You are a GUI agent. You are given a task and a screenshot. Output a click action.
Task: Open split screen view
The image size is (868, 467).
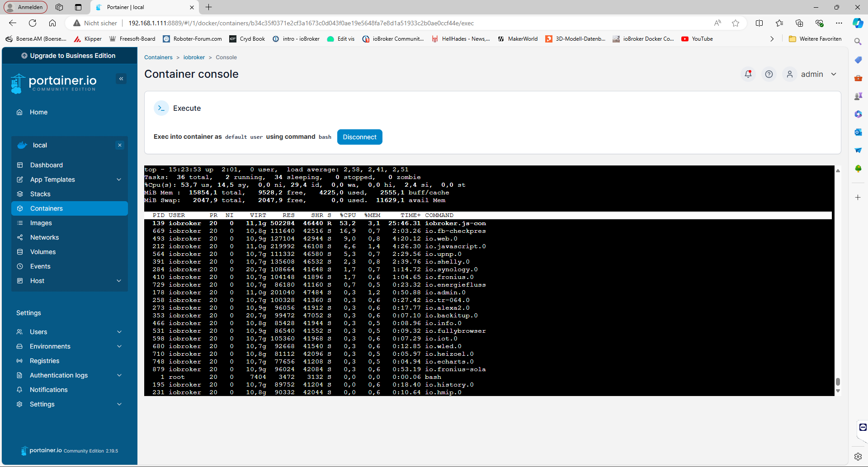click(759, 23)
